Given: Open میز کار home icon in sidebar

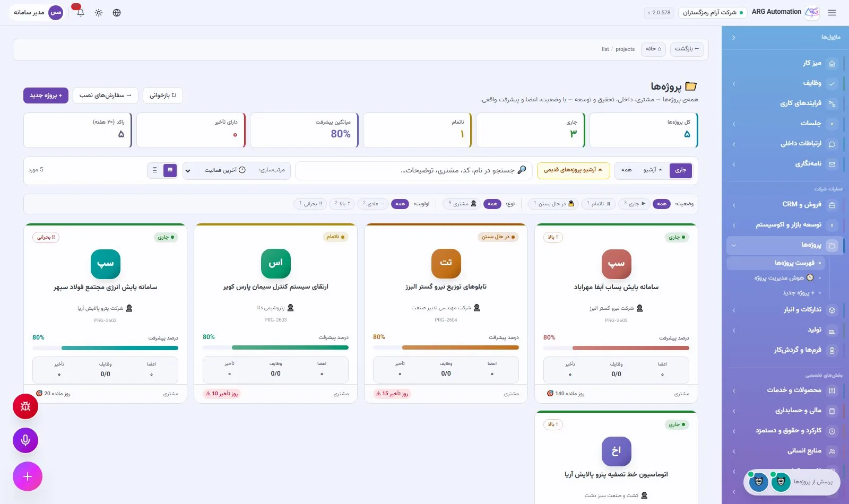Looking at the screenshot, I should coord(832,63).
